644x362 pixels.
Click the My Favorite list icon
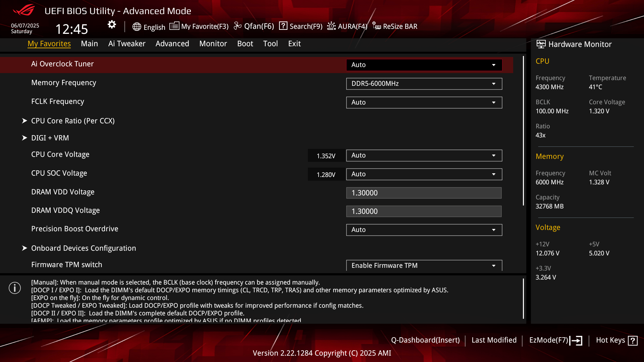tap(174, 26)
